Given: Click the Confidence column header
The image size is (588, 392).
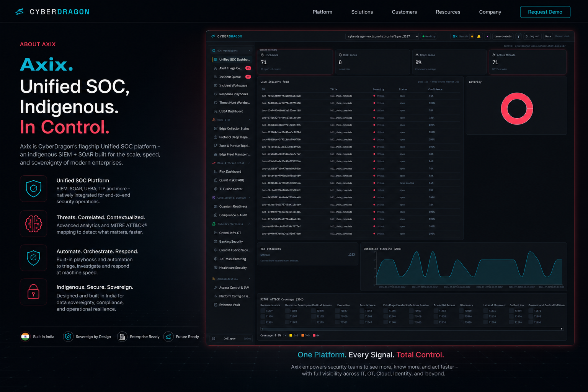Looking at the screenshot, I should pyautogui.click(x=435, y=90).
